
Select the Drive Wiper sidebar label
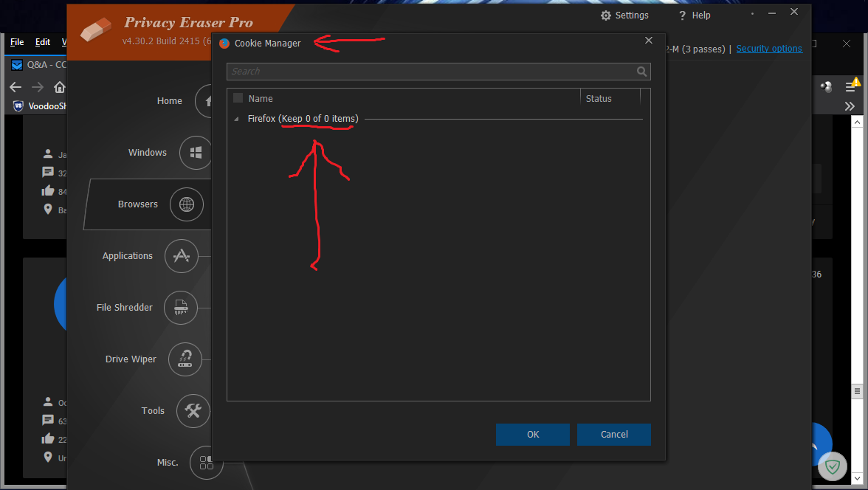click(x=131, y=359)
